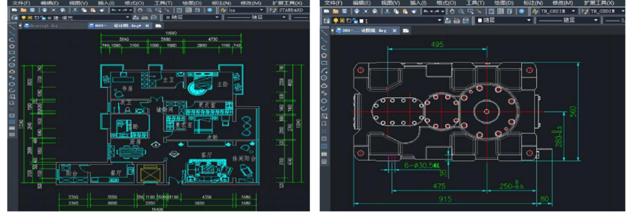Viewport: 644px width, 219px height.
Task: Click the Save icon in right window toolbar
Action: tap(344, 11)
